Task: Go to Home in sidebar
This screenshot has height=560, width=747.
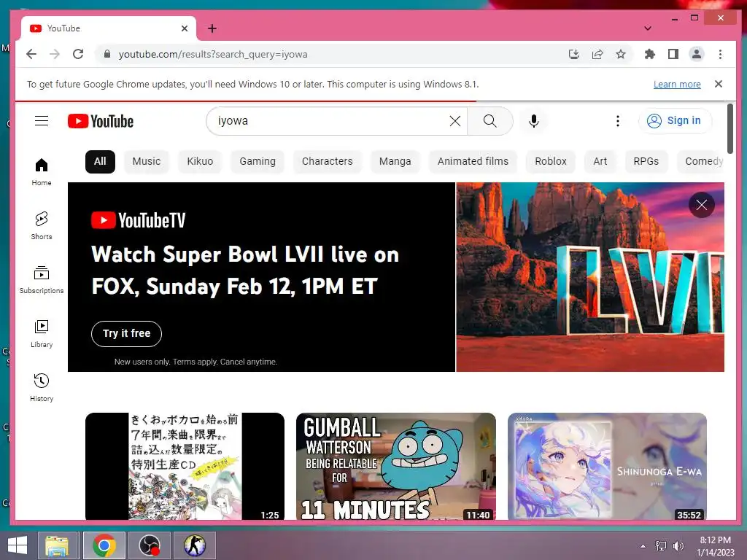Action: point(42,172)
